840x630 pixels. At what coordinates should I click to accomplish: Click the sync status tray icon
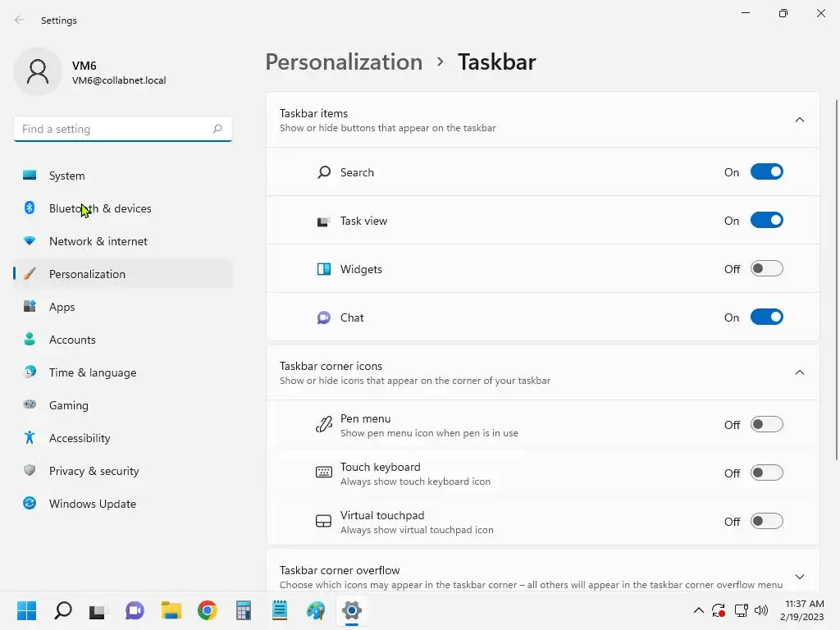(719, 610)
